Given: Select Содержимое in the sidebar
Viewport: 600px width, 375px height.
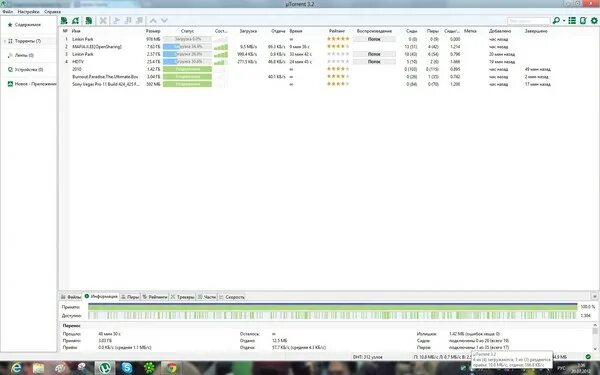Looking at the screenshot, I should click(x=28, y=24).
